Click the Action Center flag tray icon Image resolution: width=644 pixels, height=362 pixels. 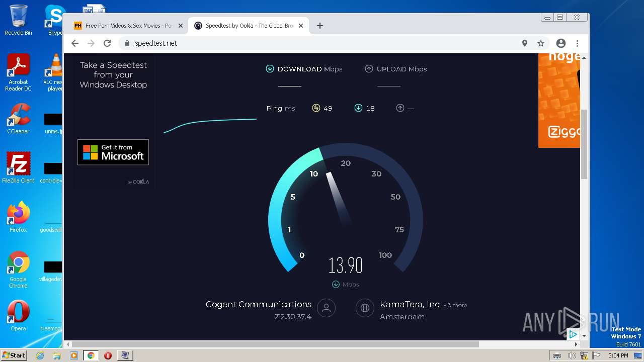[596, 355]
